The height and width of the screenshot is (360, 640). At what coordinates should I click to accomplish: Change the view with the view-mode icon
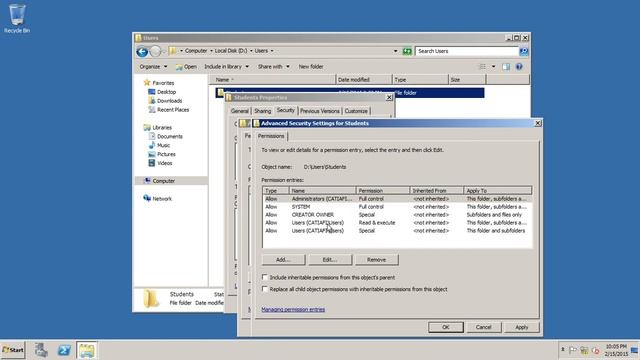click(x=482, y=67)
